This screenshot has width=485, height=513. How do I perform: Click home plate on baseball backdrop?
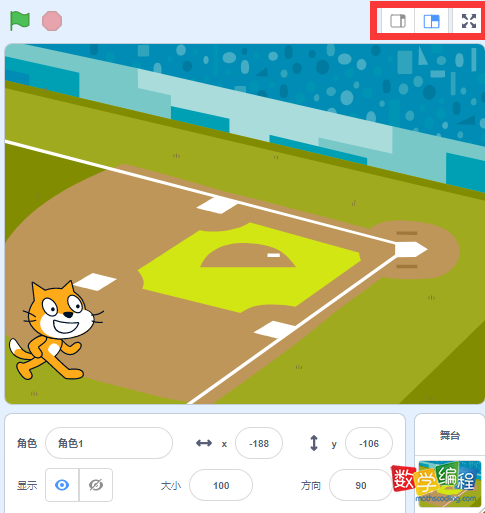pos(411,249)
